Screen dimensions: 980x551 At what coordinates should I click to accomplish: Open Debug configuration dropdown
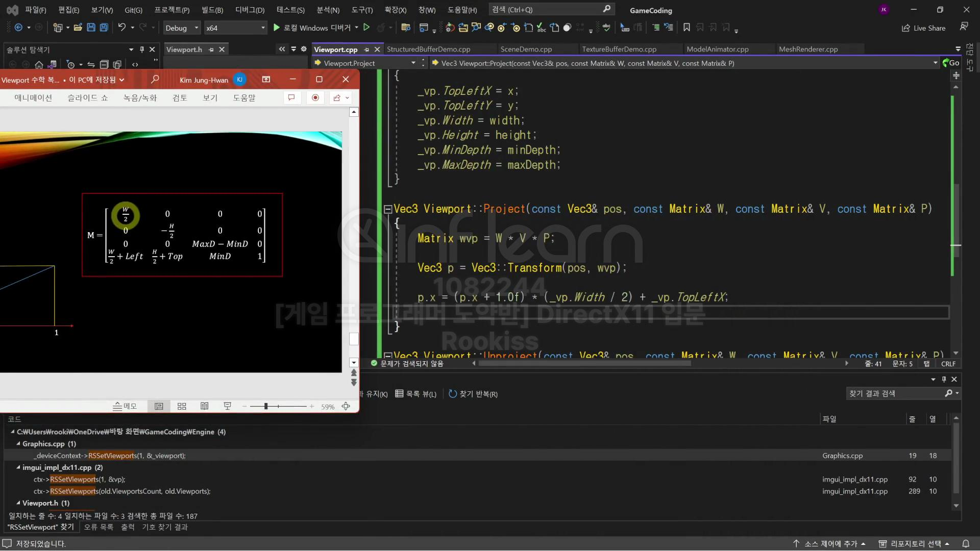click(197, 28)
